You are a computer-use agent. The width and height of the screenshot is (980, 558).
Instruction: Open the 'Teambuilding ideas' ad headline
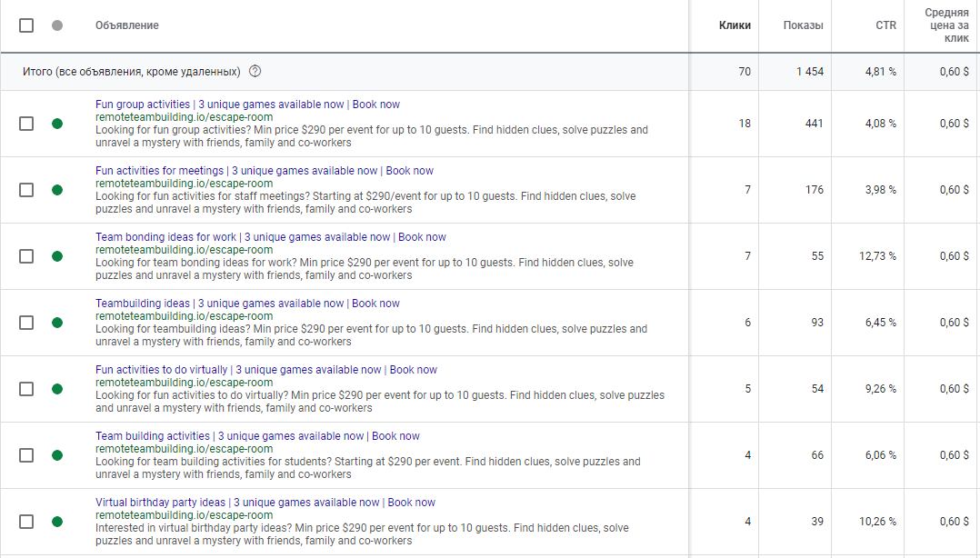click(247, 303)
